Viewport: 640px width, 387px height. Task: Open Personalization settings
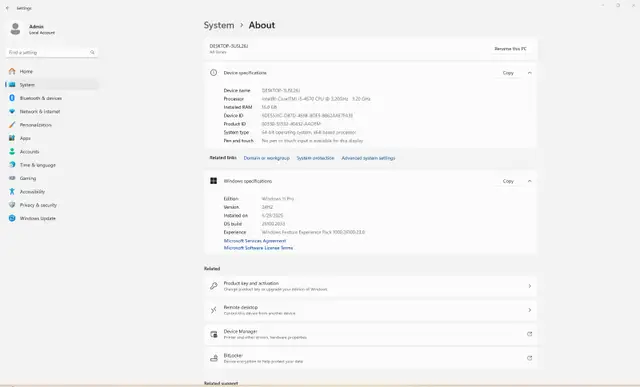(x=52, y=125)
